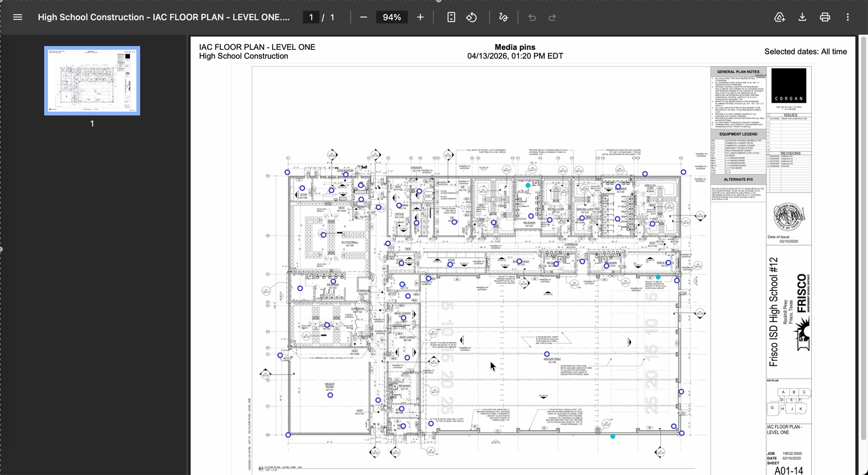Screen dimensions: 868x475
Task: Rotate the document counterclockwise
Action: tap(472, 17)
